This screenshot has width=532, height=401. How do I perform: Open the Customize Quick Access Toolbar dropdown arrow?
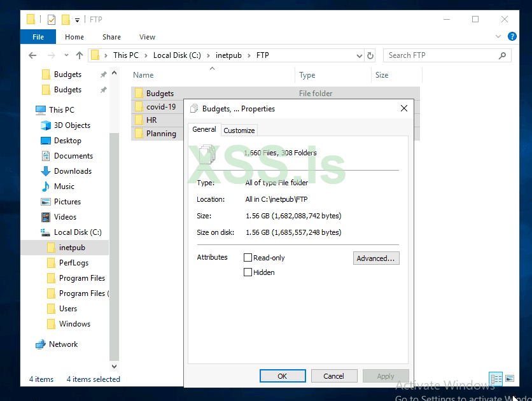click(x=78, y=20)
